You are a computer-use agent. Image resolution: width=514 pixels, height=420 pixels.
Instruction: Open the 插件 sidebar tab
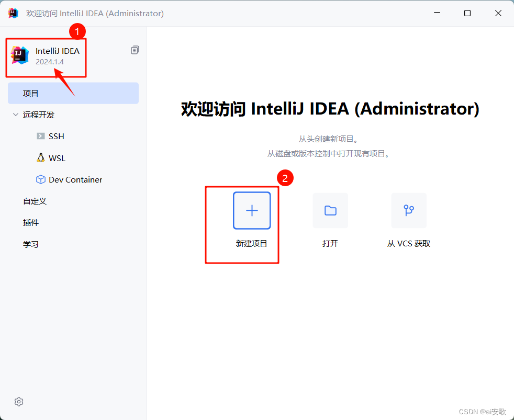31,222
